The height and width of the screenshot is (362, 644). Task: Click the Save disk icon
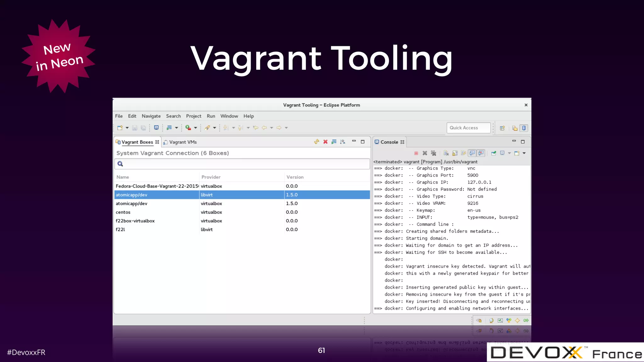click(x=135, y=128)
